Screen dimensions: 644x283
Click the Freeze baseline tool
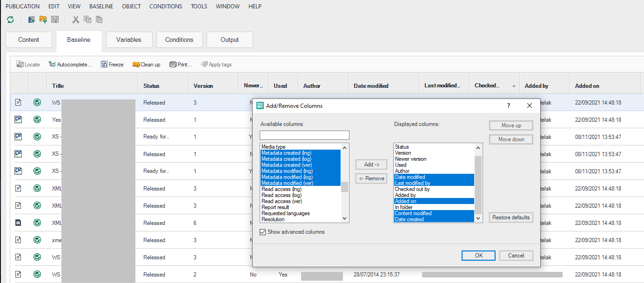pos(112,65)
